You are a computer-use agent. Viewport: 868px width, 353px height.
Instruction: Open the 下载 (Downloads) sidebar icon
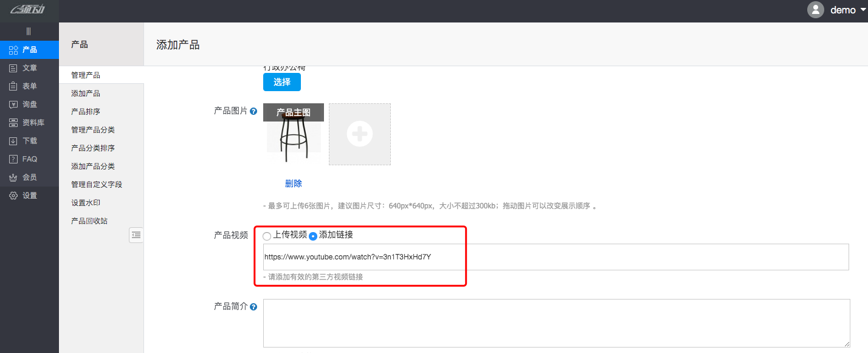pos(12,140)
